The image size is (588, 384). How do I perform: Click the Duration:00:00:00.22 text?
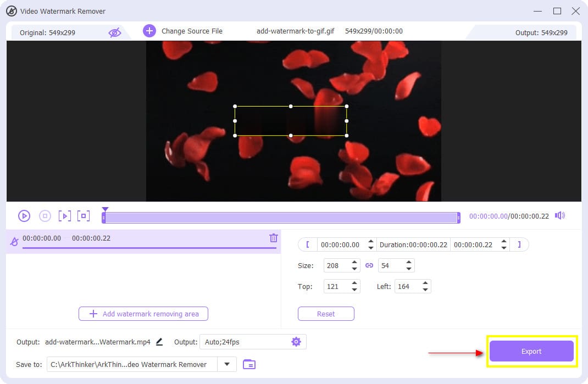click(413, 245)
